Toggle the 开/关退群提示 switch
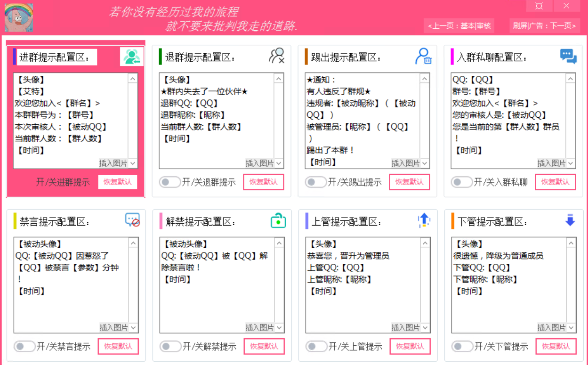The width and height of the screenshot is (588, 365). coord(169,182)
